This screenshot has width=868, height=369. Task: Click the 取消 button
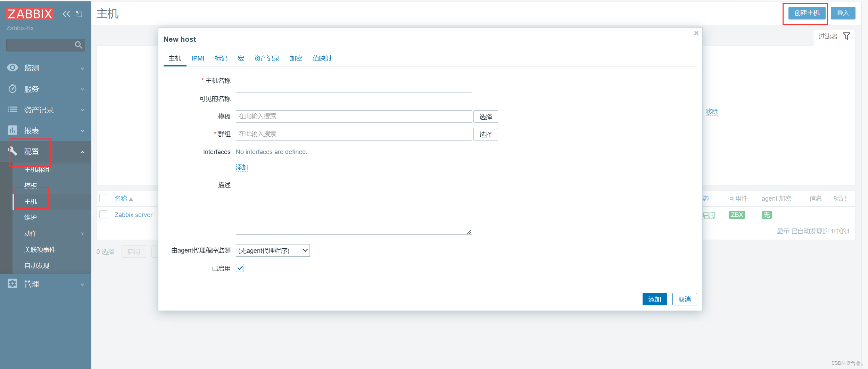point(685,299)
